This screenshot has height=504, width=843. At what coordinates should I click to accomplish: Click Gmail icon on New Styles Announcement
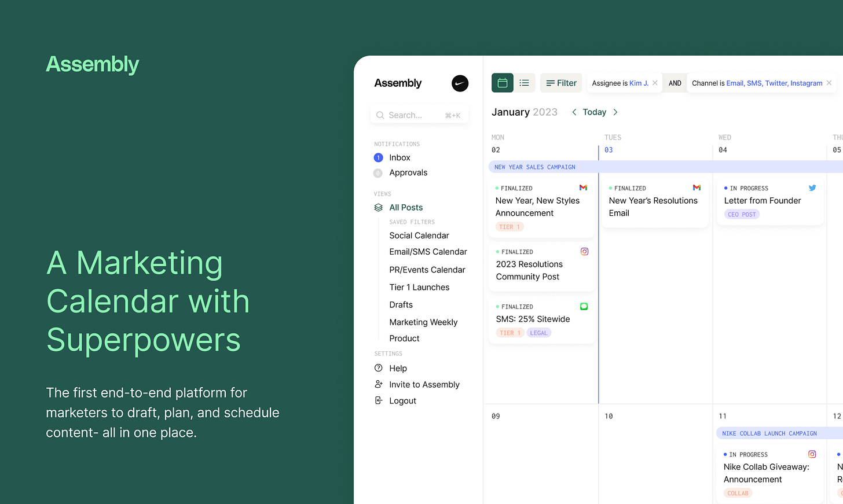[583, 187]
